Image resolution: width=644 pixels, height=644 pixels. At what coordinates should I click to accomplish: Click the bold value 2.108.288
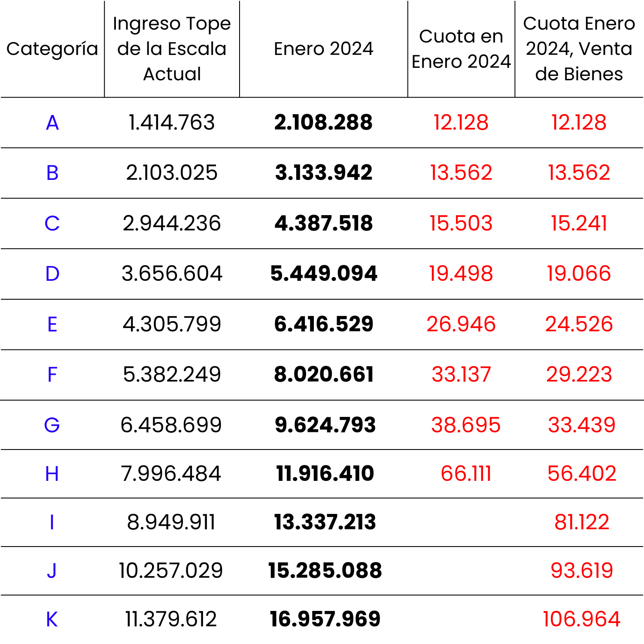click(x=324, y=123)
